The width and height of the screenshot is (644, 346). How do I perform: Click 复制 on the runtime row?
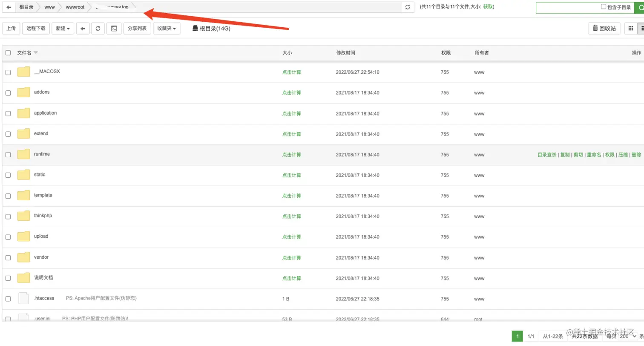click(x=565, y=155)
